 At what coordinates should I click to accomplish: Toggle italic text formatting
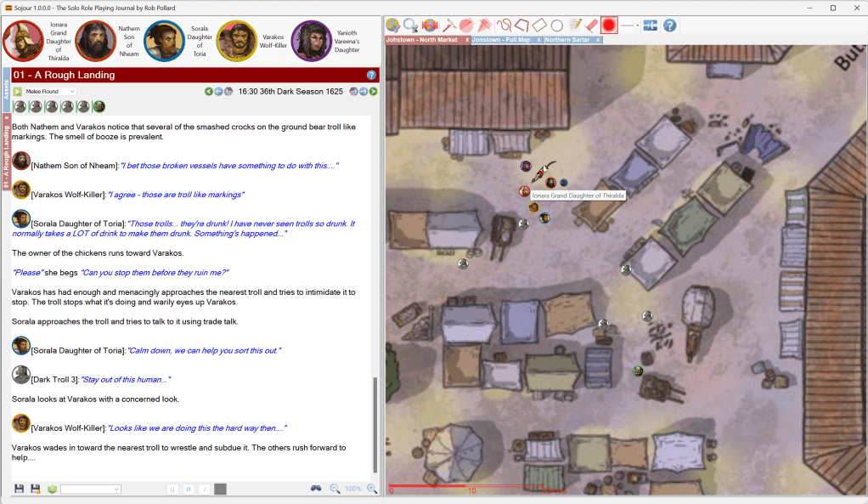[204, 489]
